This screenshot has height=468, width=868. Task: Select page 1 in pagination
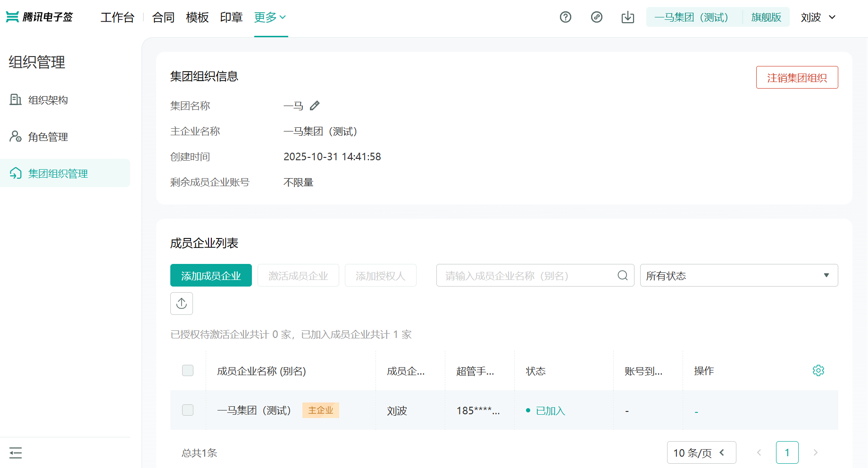coord(787,453)
